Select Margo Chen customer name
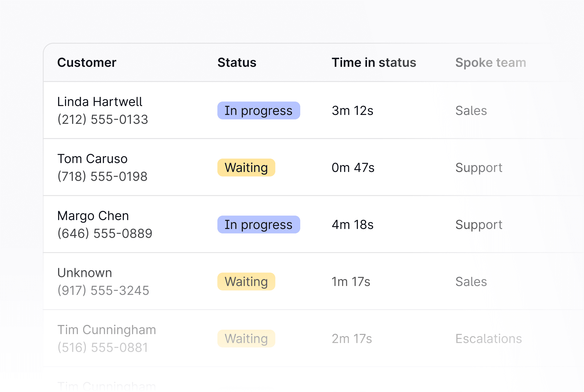This screenshot has height=392, width=584. point(93,216)
